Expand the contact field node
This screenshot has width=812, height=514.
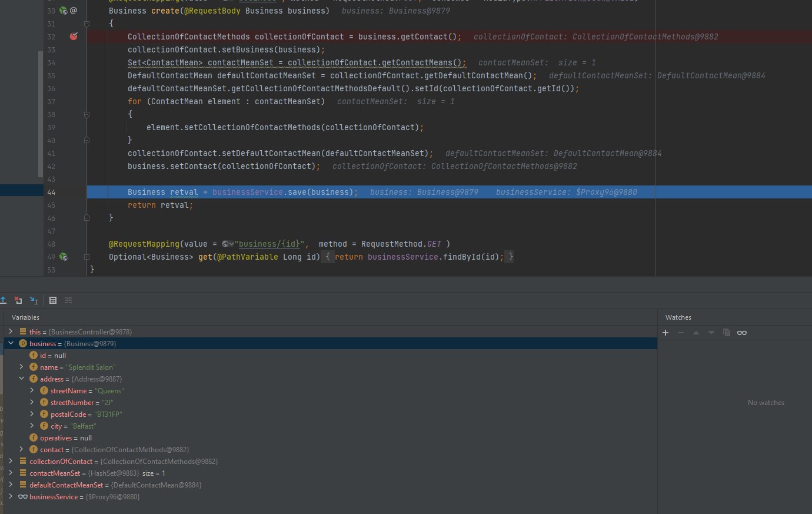21,450
